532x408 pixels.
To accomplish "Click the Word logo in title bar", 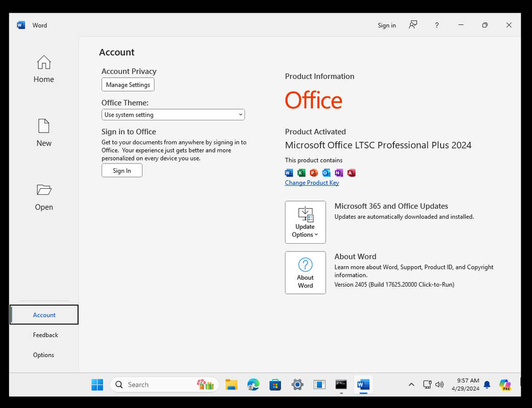I will click(21, 25).
